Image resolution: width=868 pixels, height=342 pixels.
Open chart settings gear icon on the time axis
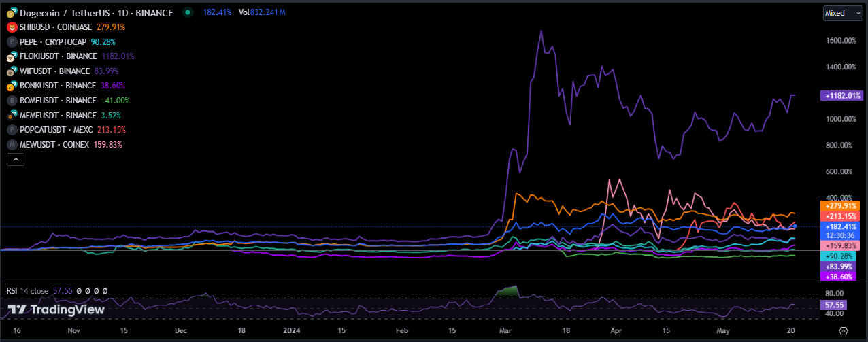pyautogui.click(x=844, y=330)
